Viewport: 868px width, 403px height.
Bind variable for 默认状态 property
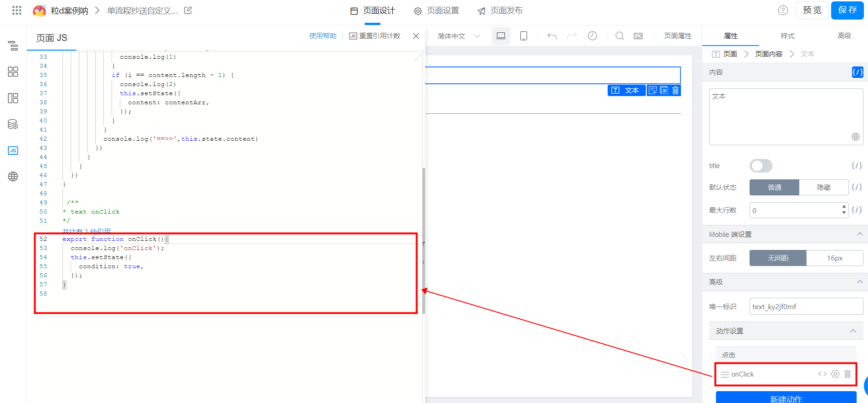point(857,187)
